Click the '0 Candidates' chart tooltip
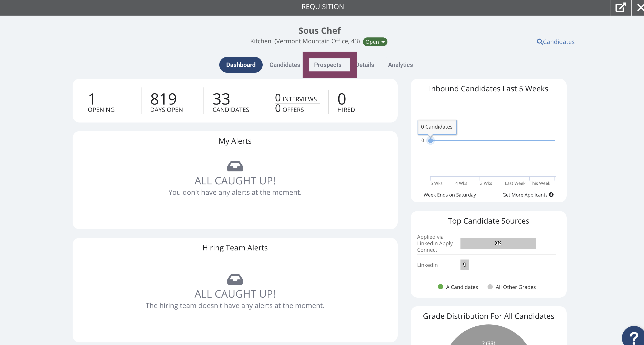This screenshot has height=345, width=644. pos(437,127)
